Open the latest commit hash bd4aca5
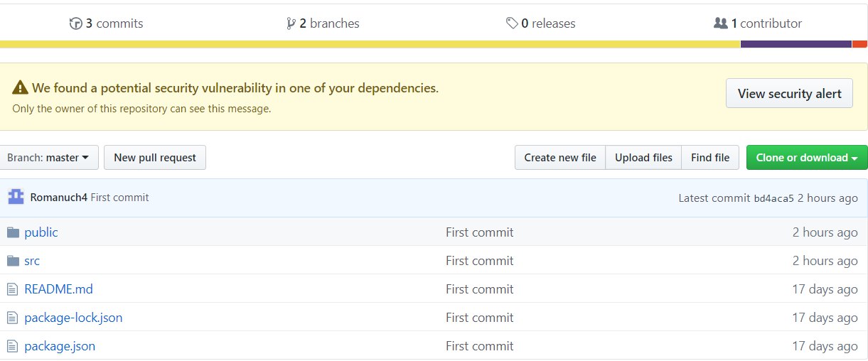This screenshot has height=361, width=868. 773,198
